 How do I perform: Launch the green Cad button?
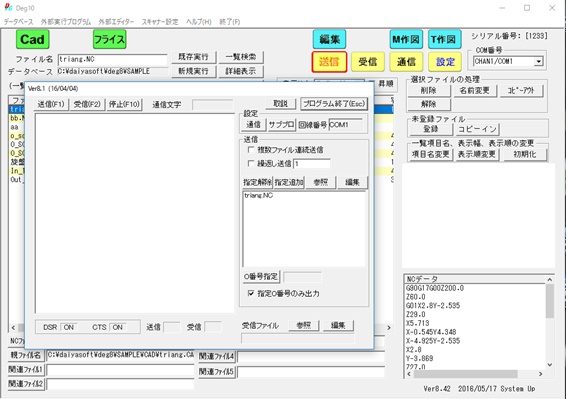coord(32,39)
